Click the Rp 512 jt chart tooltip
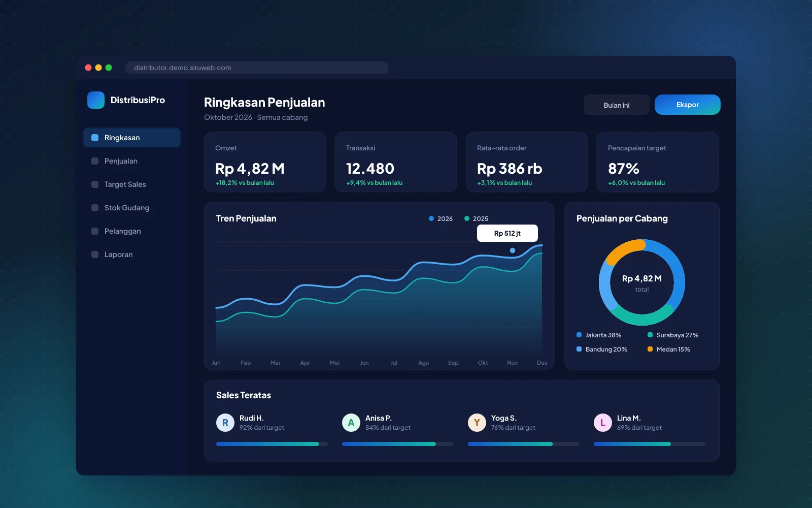The height and width of the screenshot is (508, 812). [507, 233]
